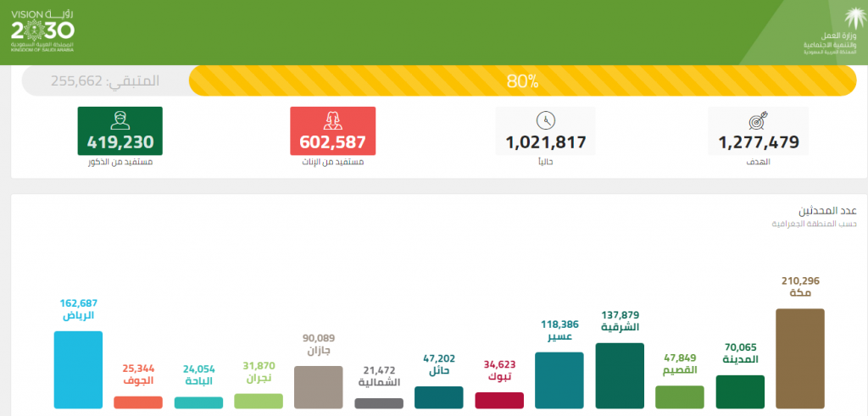Click the female beneficiaries icon

pos(332,120)
